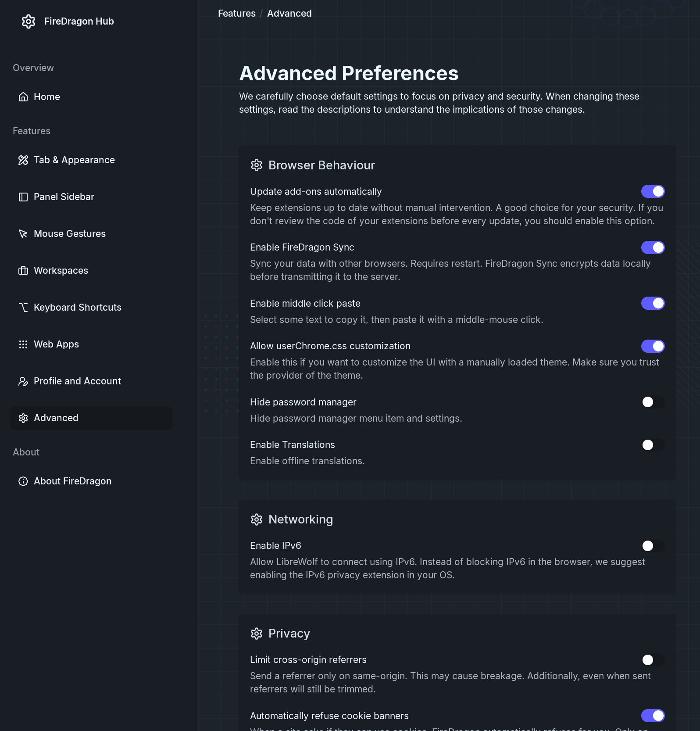This screenshot has height=731, width=700.
Task: Click the About FireDragon info icon
Action: tap(23, 481)
